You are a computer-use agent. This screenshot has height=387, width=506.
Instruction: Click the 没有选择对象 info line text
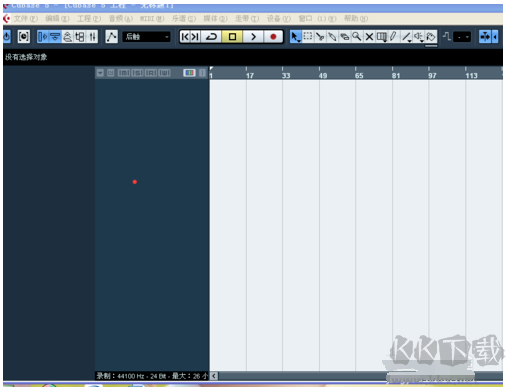click(26, 57)
